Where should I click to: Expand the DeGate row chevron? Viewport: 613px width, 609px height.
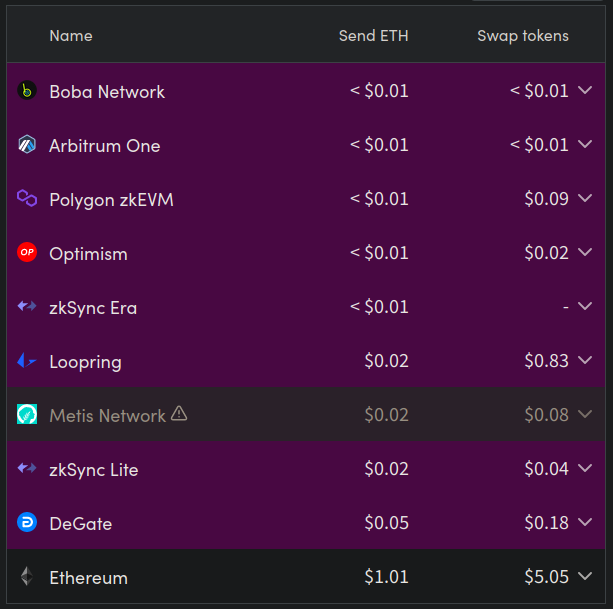click(x=586, y=523)
